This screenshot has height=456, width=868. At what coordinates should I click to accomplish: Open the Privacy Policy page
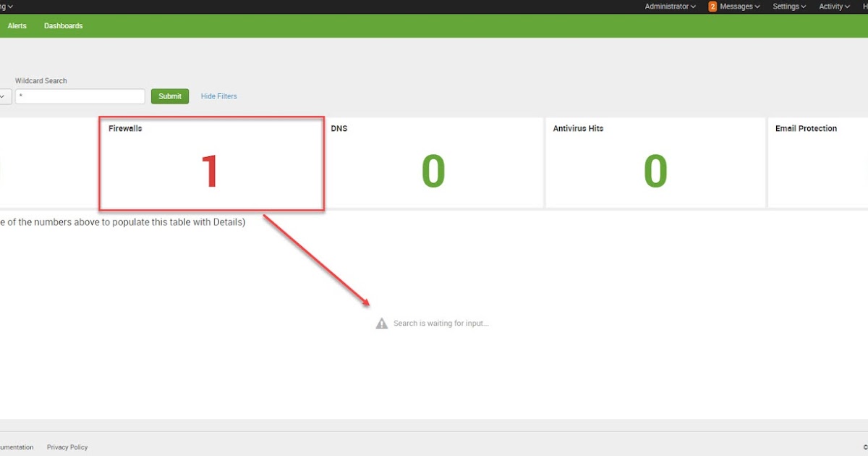(67, 447)
